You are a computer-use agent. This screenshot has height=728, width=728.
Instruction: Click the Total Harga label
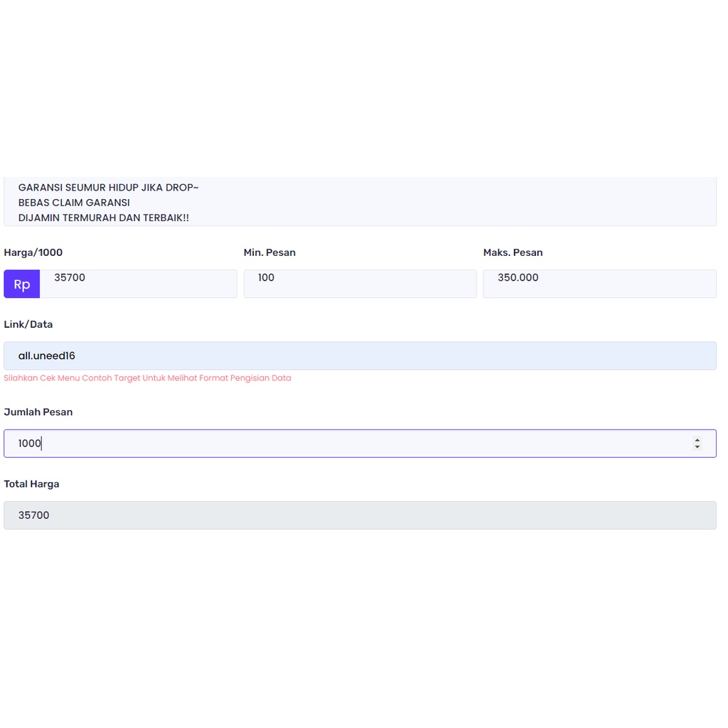point(32,484)
